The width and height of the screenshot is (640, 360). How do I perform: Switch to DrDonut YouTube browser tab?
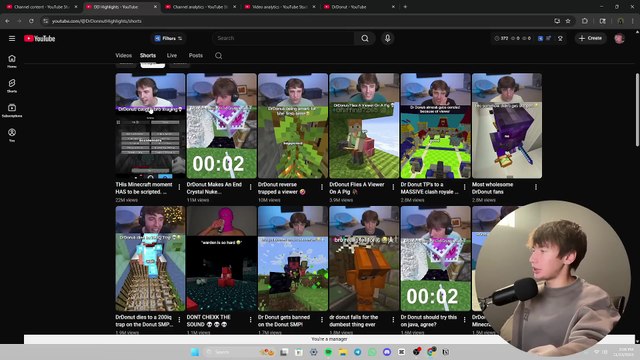point(360,7)
